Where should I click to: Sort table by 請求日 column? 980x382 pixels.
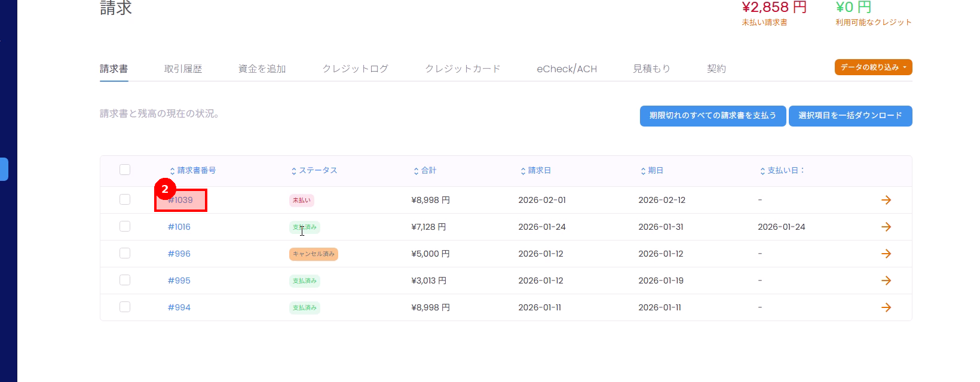point(535,171)
